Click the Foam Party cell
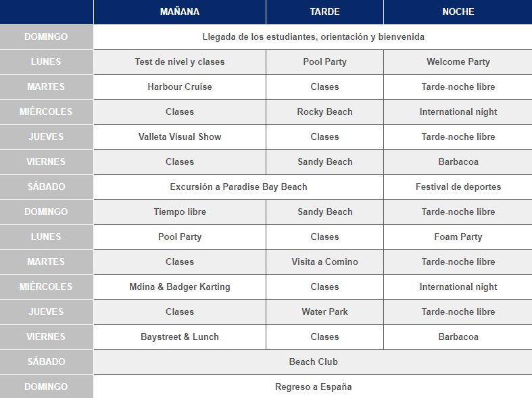This screenshot has height=398, width=532. [x=458, y=237]
